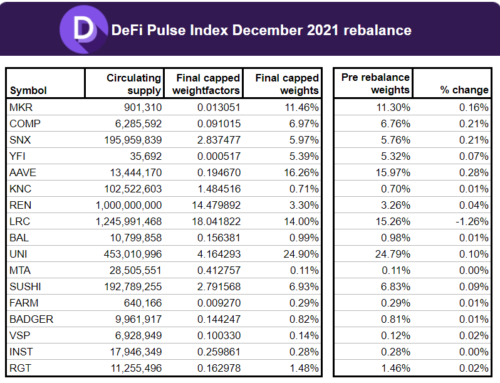This screenshot has height=383, width=500.
Task: Click the SNX symbol cell
Action: [x=20, y=140]
